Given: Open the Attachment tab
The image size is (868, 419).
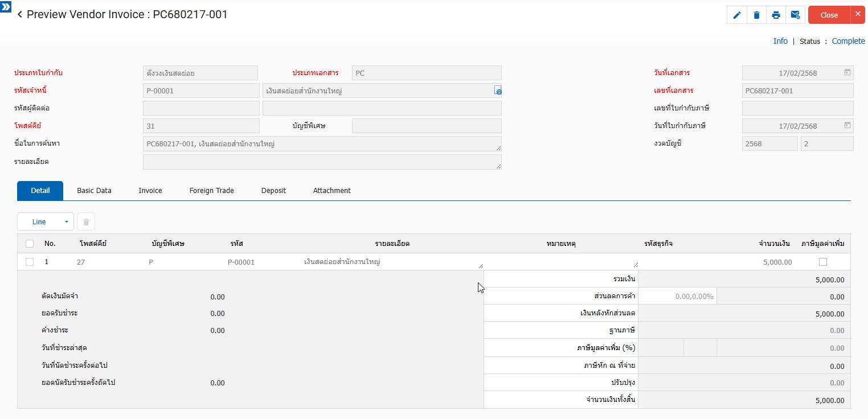Looking at the screenshot, I should pos(331,191).
